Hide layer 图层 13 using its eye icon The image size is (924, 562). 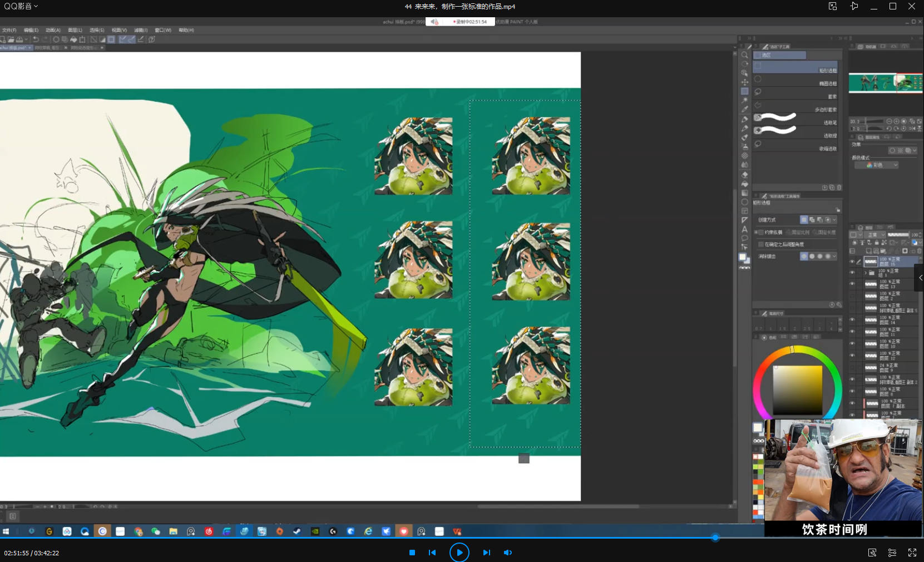coord(852,284)
